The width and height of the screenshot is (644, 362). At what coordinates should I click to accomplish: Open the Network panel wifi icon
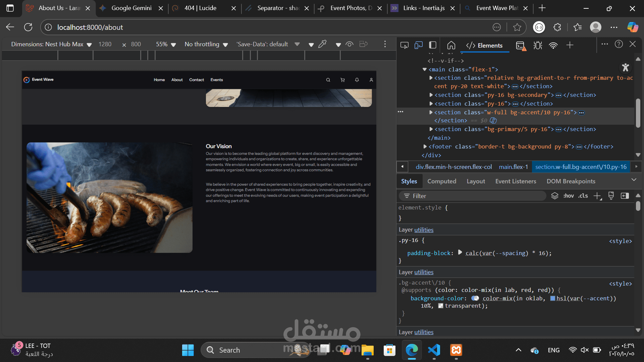coord(553,45)
